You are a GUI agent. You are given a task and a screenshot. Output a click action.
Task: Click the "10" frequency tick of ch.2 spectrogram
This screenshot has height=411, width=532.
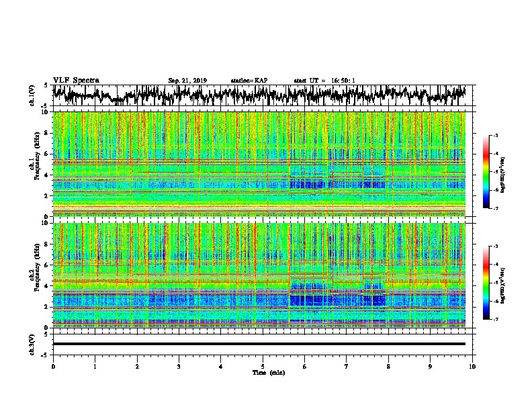(45, 223)
